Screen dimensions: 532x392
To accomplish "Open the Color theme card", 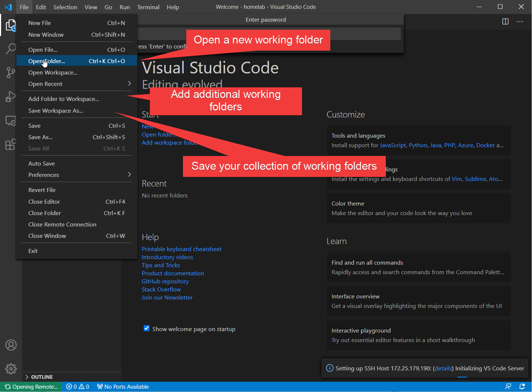I will pyautogui.click(x=418, y=208).
